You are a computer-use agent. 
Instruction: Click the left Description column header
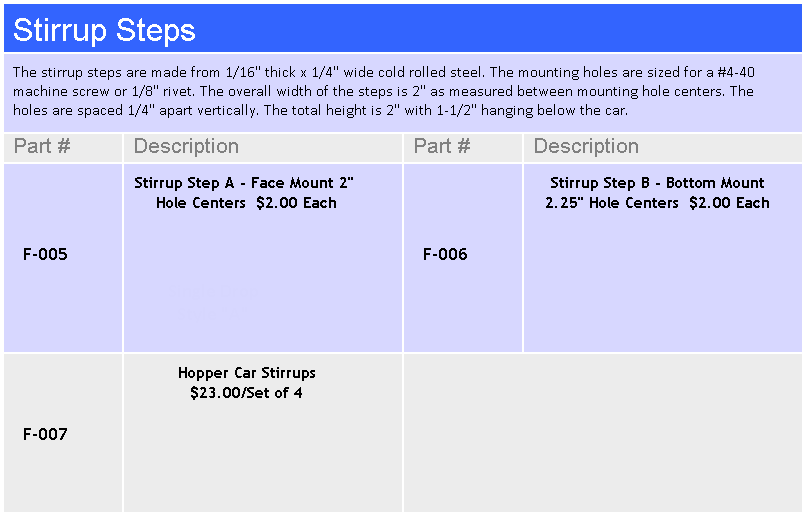pyautogui.click(x=186, y=146)
